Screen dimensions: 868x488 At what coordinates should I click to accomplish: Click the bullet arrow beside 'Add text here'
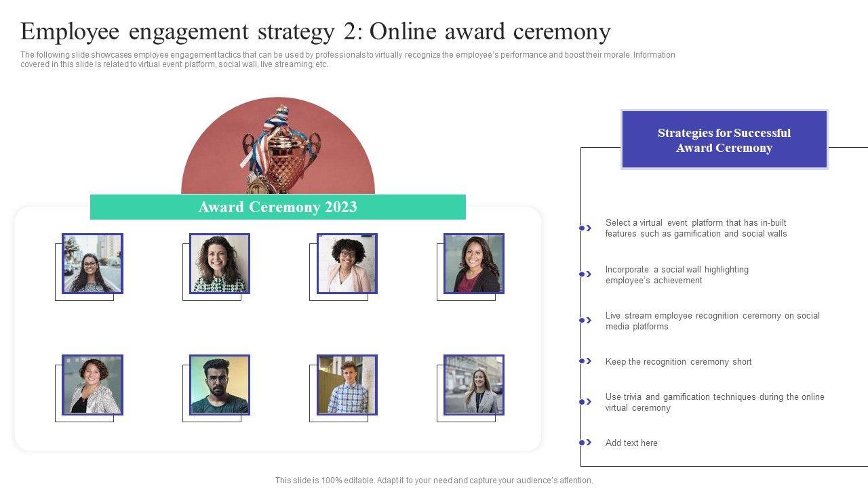tap(585, 443)
